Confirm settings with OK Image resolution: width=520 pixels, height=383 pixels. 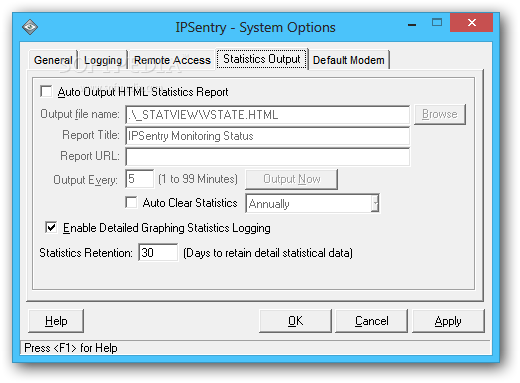(295, 321)
